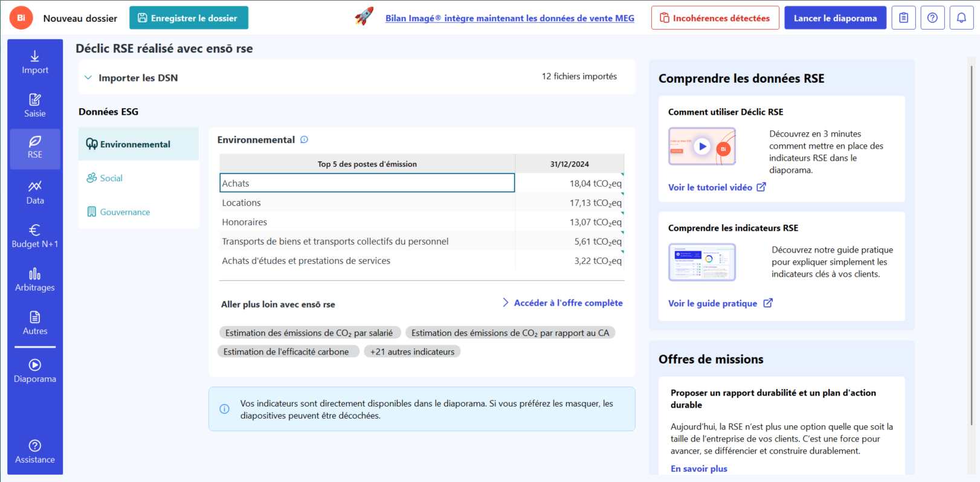This screenshot has height=482, width=980.
Task: Select the RSE sidebar item
Action: 35,148
